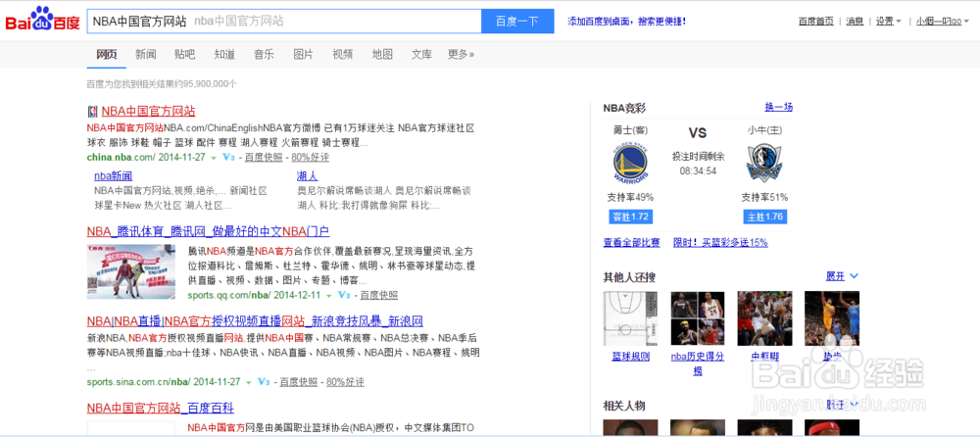The image size is (980, 437).
Task: Switch to the 文库 tab
Action: pyautogui.click(x=421, y=55)
